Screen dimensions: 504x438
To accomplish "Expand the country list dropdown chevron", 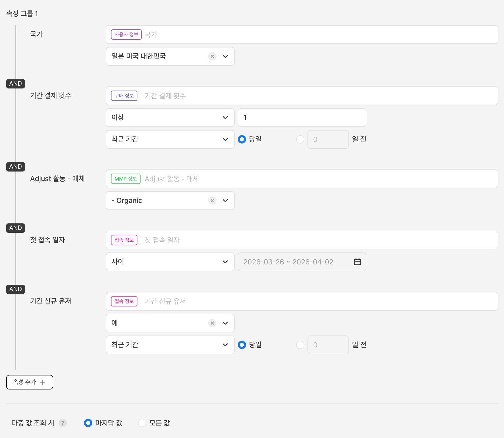I will (225, 56).
